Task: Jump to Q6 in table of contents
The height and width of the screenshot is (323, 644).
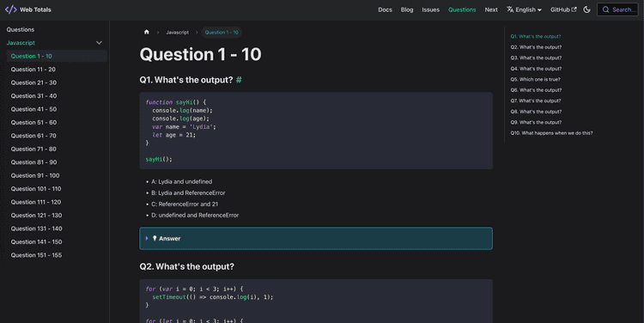Action: click(536, 90)
